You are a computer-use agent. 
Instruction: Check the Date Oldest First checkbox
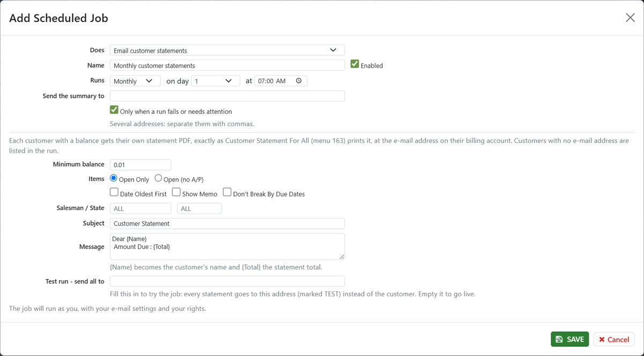point(114,192)
